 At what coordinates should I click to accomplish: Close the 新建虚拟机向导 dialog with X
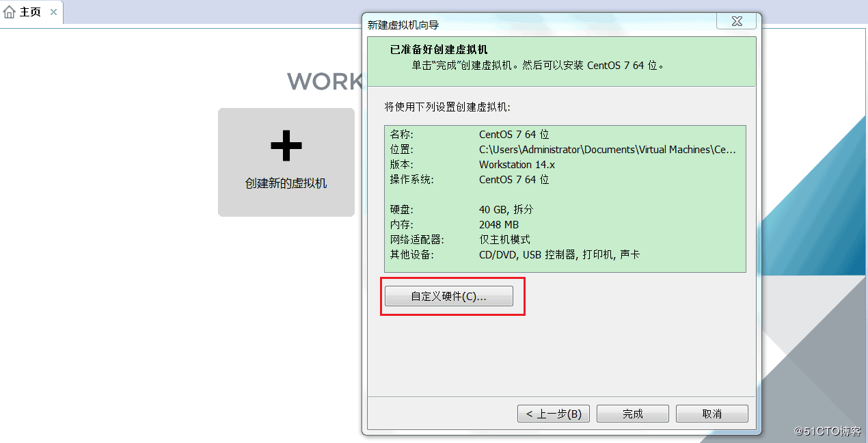tap(737, 22)
